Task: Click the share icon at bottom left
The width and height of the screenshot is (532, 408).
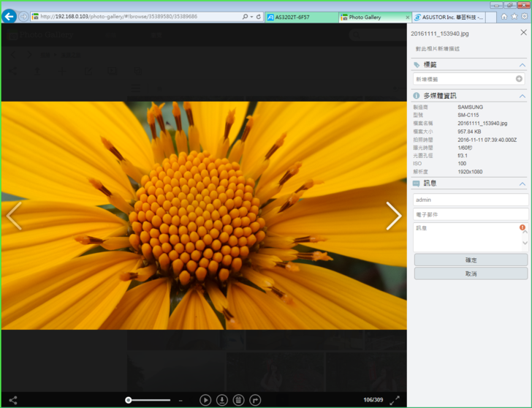Action: coord(12,400)
